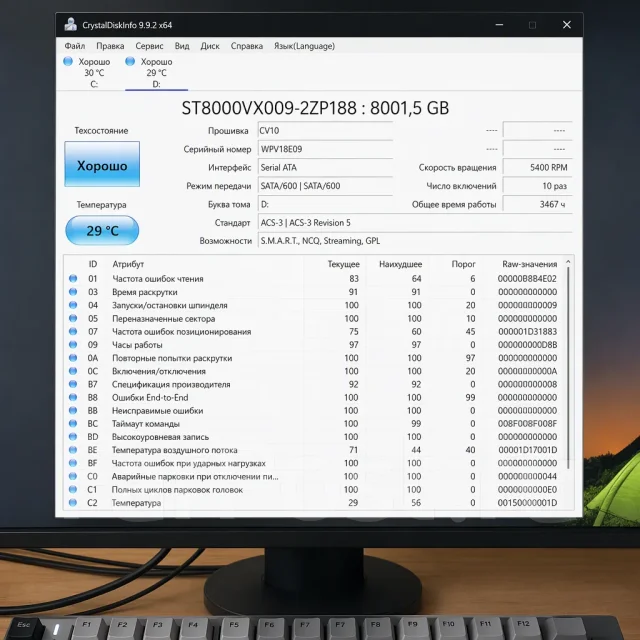
Task: Click the scroll-up arrow of SMART list
Action: coord(568,262)
